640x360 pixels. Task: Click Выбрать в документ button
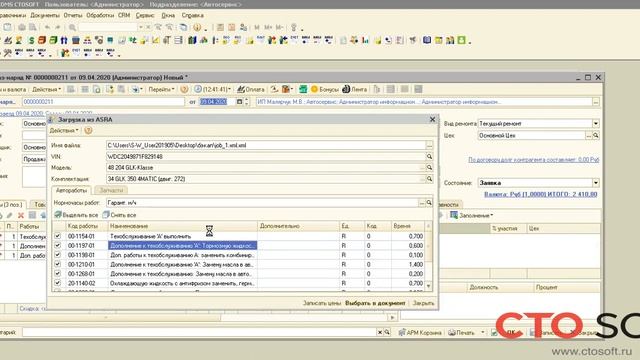[375, 303]
